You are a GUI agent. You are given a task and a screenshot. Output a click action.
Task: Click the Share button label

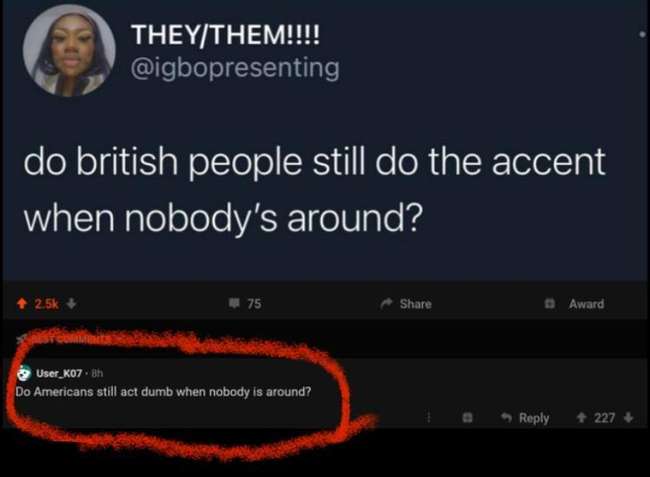[415, 304]
